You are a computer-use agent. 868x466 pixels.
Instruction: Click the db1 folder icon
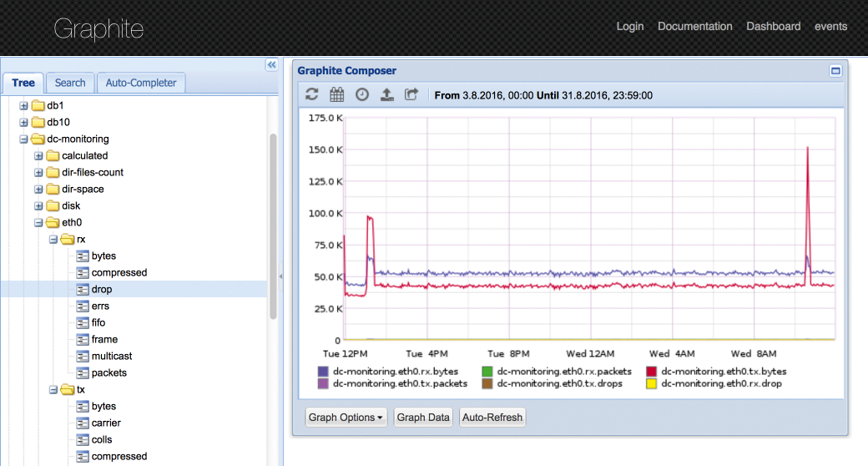38,105
